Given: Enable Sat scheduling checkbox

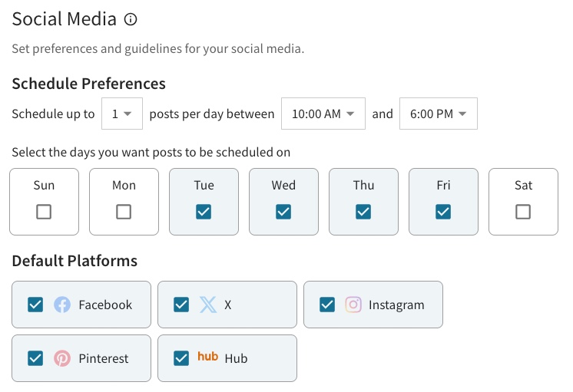Looking at the screenshot, I should (x=523, y=212).
